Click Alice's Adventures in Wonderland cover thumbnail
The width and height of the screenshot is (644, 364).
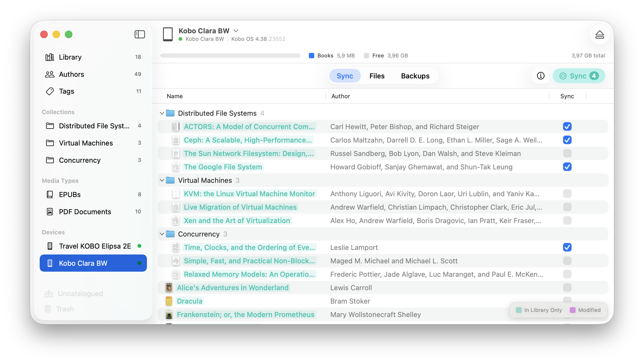point(169,287)
